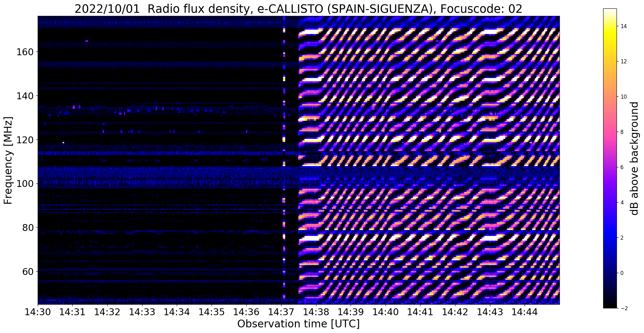Click the colorbar tick label 10

point(624,97)
